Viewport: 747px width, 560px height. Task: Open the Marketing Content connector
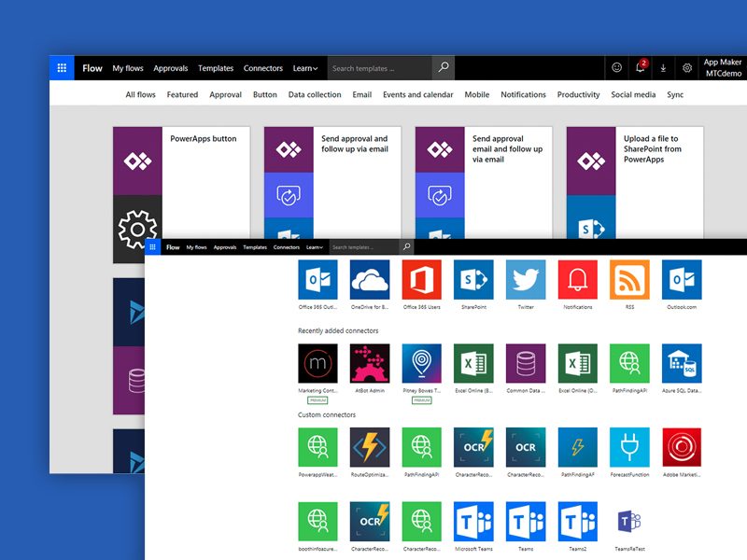coord(317,363)
